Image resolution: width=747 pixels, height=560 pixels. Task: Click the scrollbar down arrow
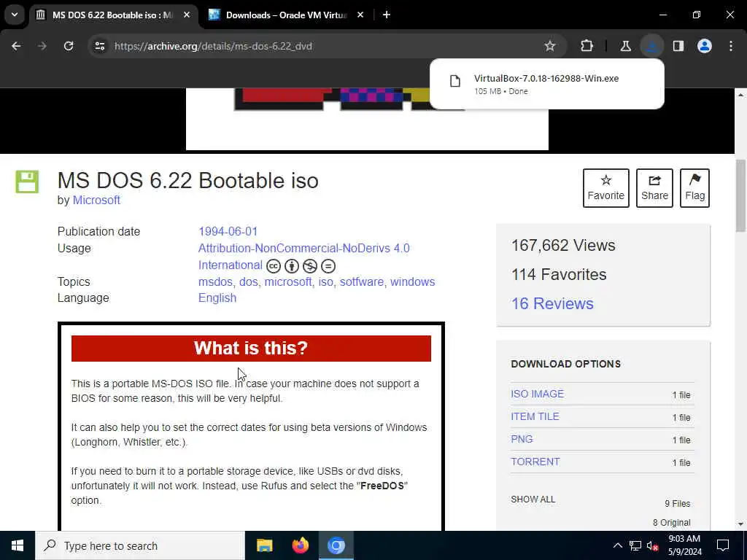pyautogui.click(x=740, y=524)
